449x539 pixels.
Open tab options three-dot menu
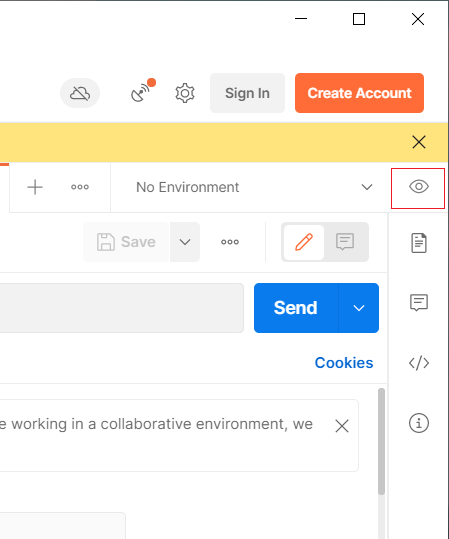80,187
